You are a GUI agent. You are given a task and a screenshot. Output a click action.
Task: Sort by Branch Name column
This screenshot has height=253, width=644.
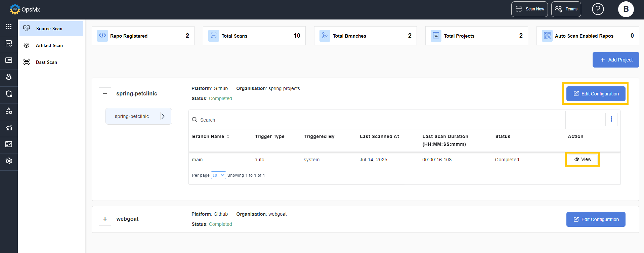228,136
